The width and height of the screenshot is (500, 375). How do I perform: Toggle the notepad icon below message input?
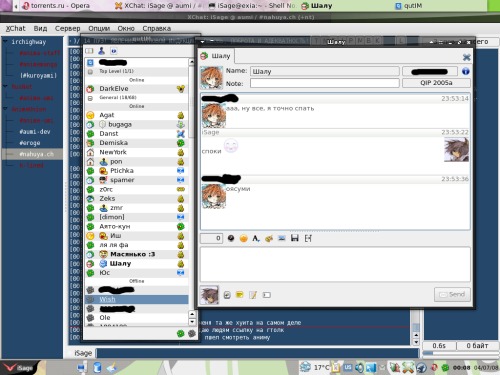253,295
